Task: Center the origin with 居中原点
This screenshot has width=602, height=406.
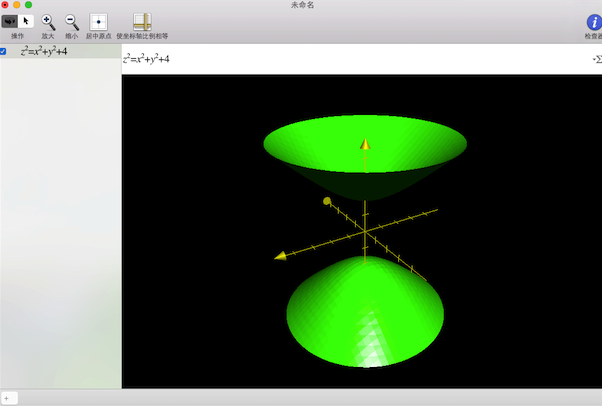Action: pos(98,21)
